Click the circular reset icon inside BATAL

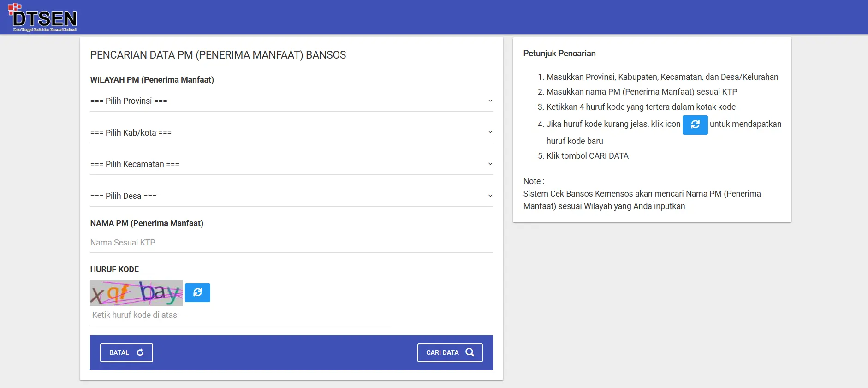point(140,352)
